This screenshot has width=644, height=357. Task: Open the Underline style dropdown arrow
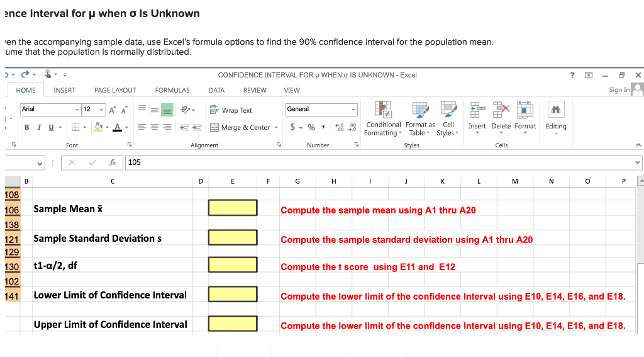coord(60,127)
